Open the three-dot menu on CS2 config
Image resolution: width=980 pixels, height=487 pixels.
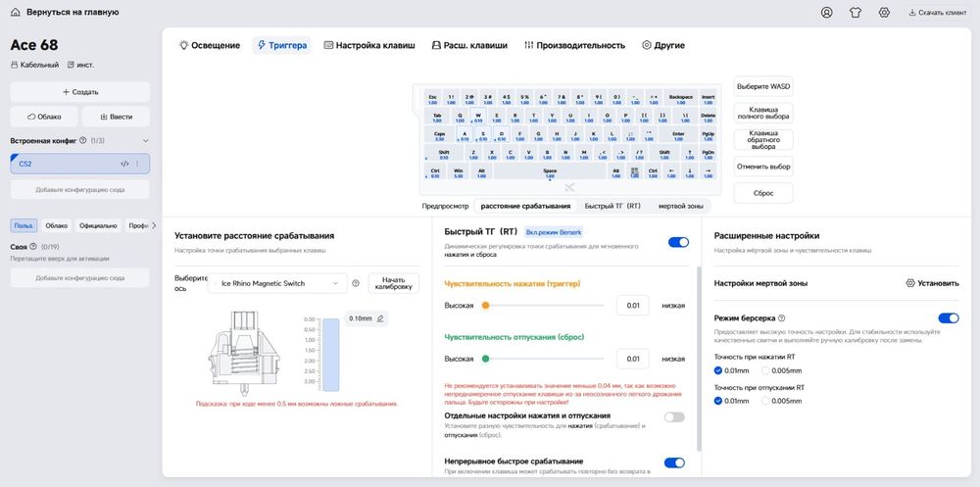[x=137, y=164]
